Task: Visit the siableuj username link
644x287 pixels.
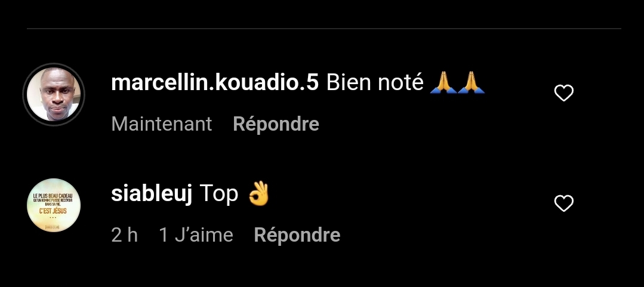Action: [152, 193]
